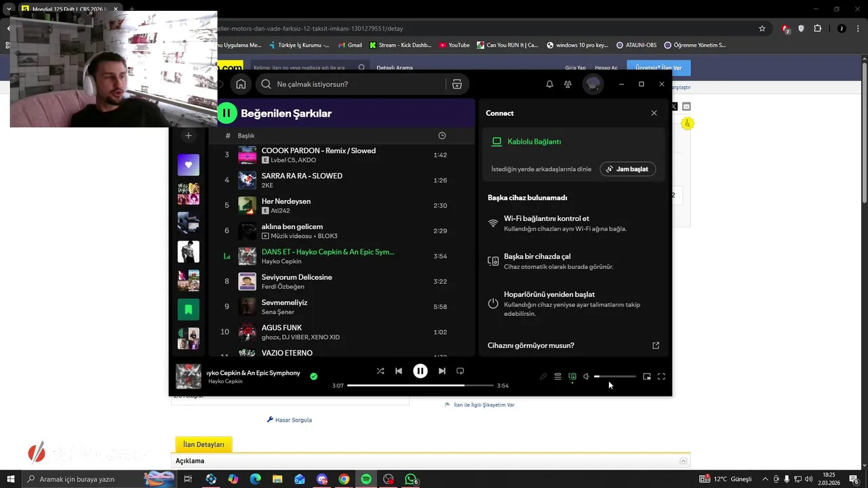Toggle the Connect to a device icon
The height and width of the screenshot is (488, 868).
pyautogui.click(x=572, y=376)
